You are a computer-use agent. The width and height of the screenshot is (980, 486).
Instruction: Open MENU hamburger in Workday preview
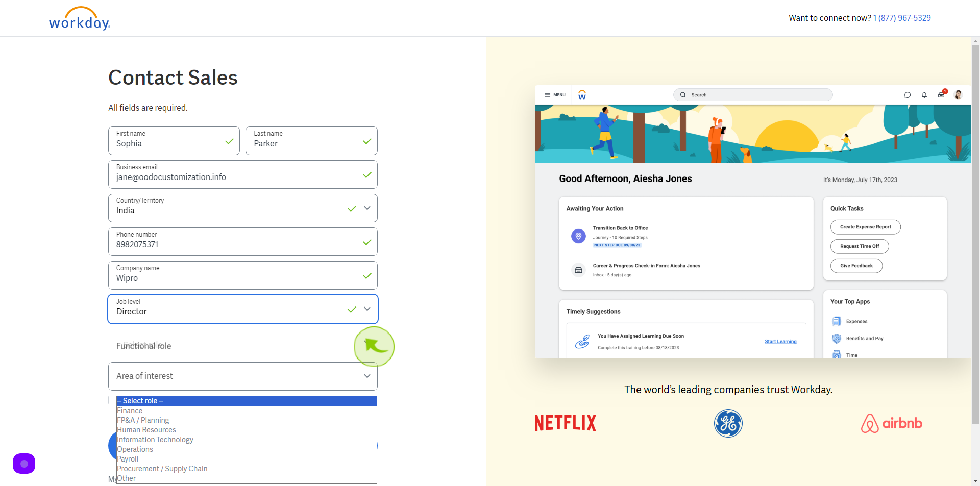point(555,95)
